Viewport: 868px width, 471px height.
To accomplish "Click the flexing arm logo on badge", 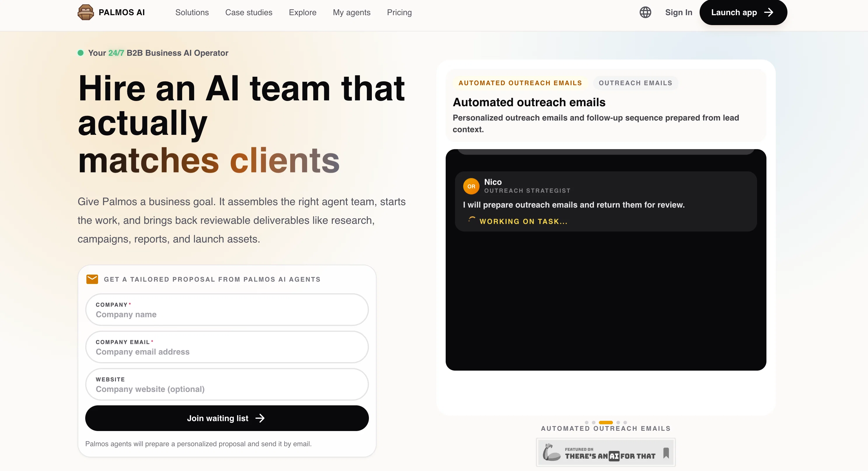I will [551, 453].
